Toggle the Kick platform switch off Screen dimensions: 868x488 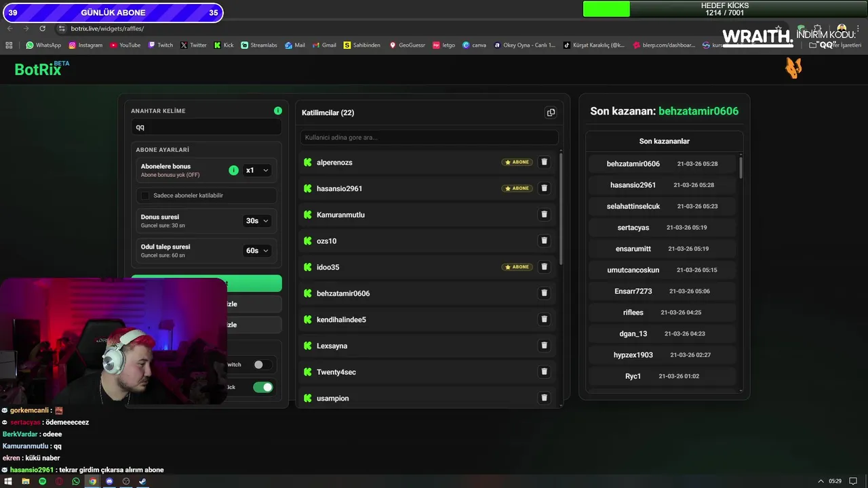[262, 387]
